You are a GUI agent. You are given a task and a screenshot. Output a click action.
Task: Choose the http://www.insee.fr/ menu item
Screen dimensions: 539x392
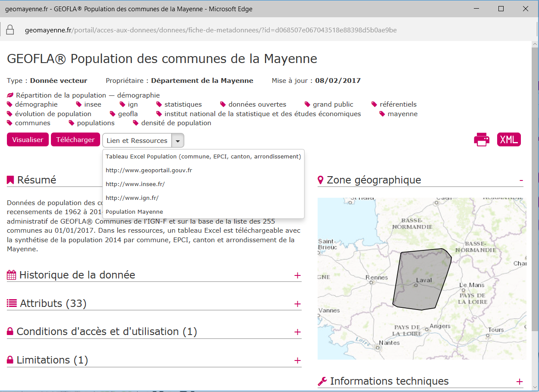click(x=135, y=184)
